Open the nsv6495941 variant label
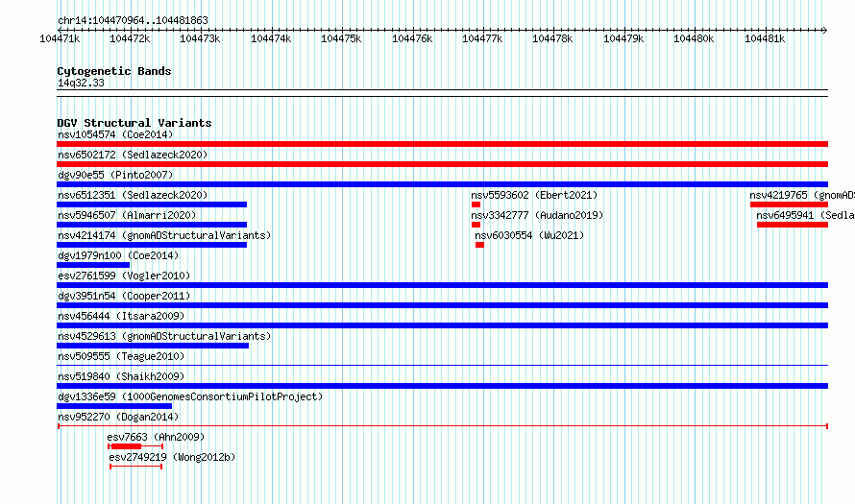855x504 pixels. (x=805, y=215)
